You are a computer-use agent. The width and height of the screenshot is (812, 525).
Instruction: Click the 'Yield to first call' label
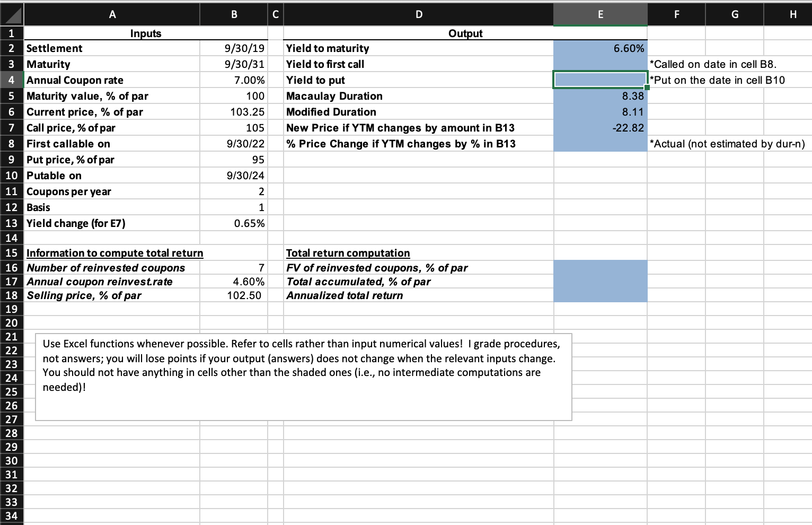pyautogui.click(x=325, y=64)
